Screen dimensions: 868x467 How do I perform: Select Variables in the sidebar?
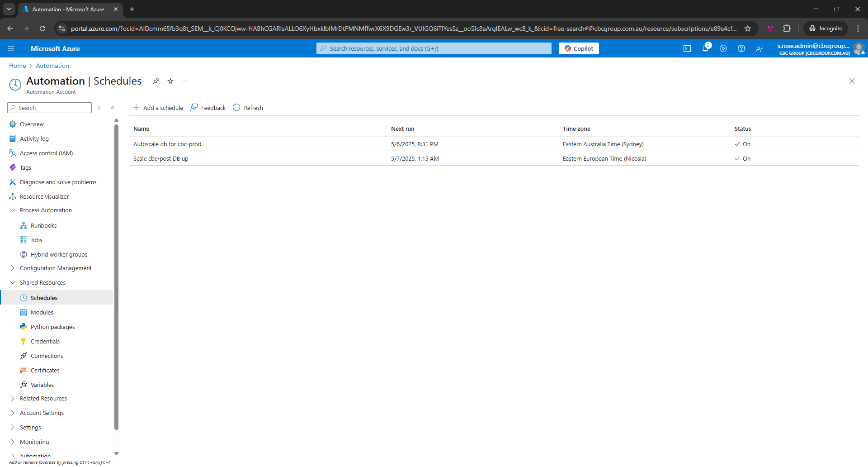tap(42, 385)
